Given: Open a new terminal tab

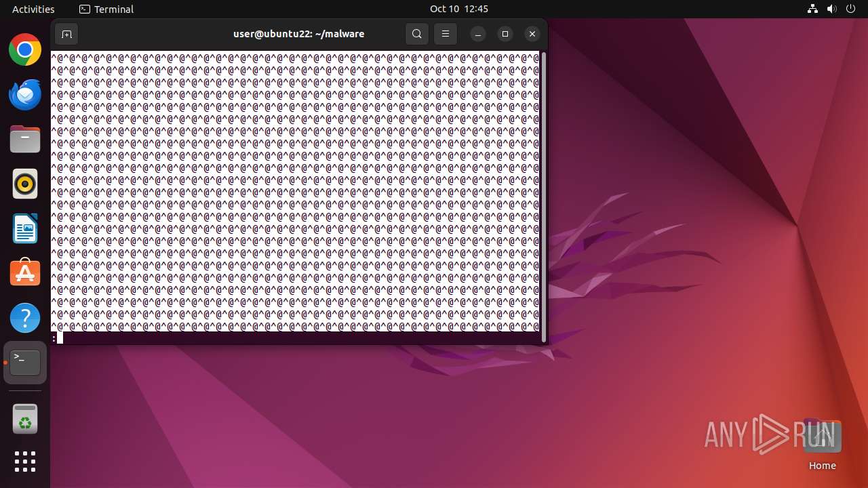Looking at the screenshot, I should pos(66,34).
